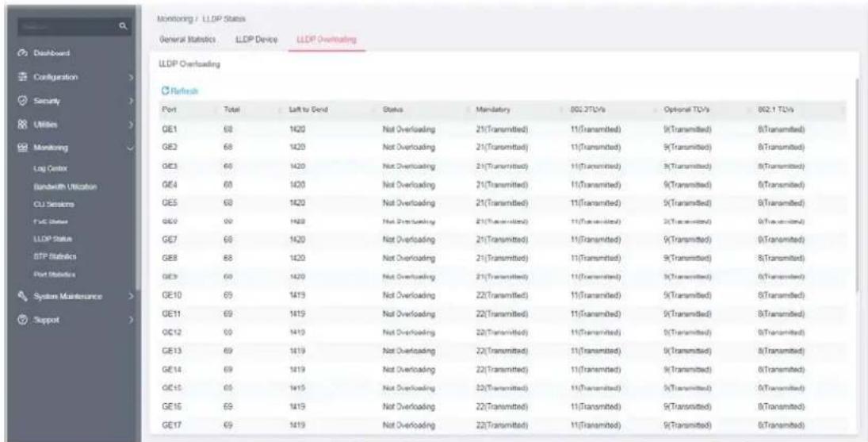Open CLI Sessions page
This screenshot has width=868, height=442.
point(52,204)
